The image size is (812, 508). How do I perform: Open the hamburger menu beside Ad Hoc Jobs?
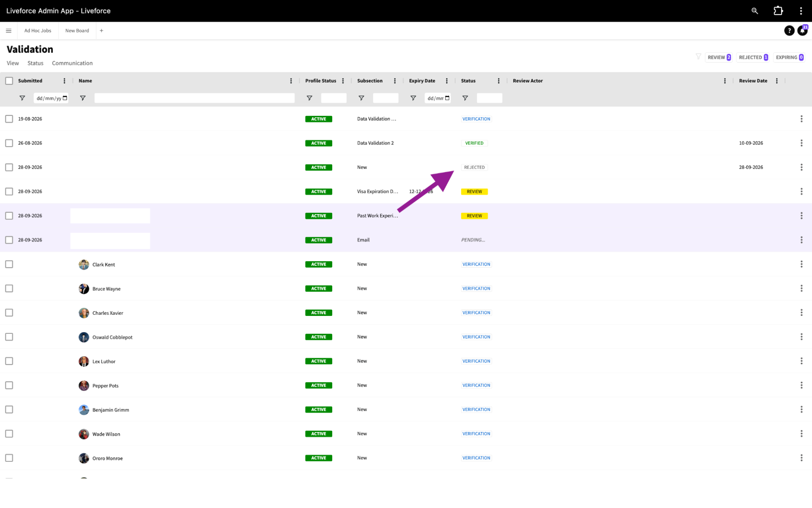tap(9, 30)
